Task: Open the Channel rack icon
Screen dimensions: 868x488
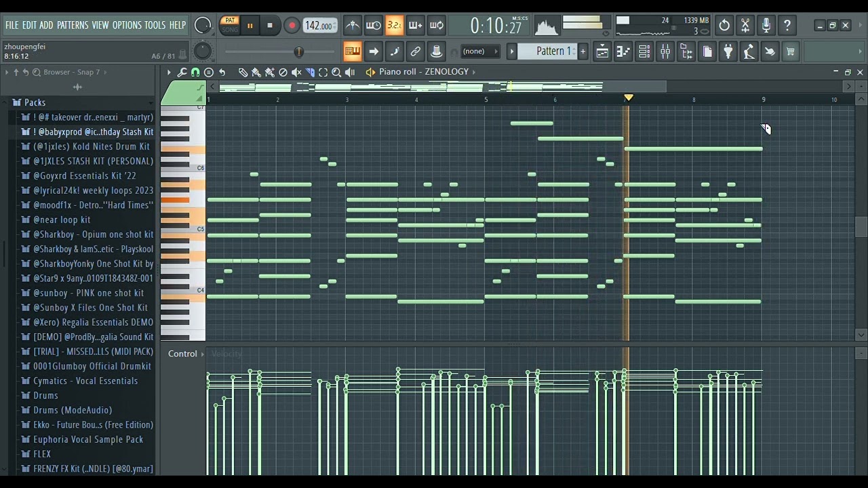Action: (x=644, y=52)
